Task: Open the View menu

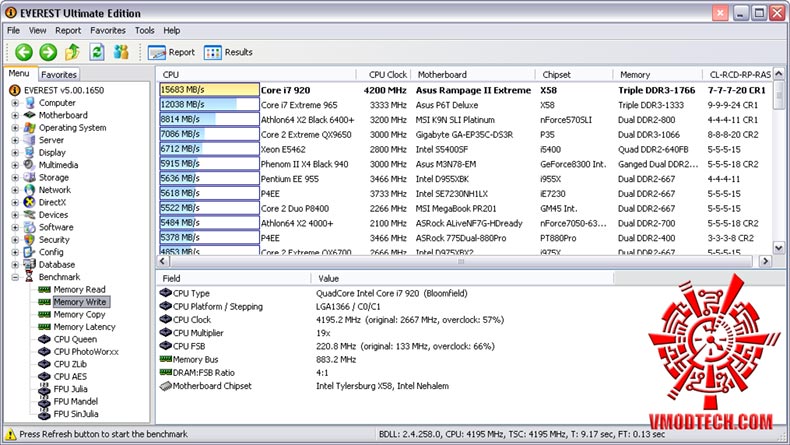Action: tap(37, 30)
